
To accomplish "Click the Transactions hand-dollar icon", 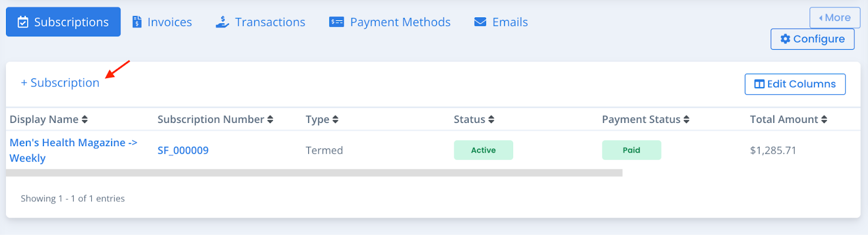I will tap(222, 22).
